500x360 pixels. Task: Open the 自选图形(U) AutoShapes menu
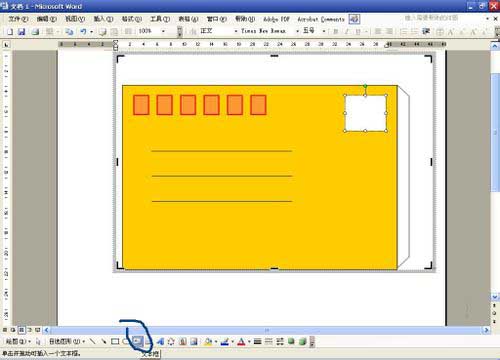click(66, 341)
